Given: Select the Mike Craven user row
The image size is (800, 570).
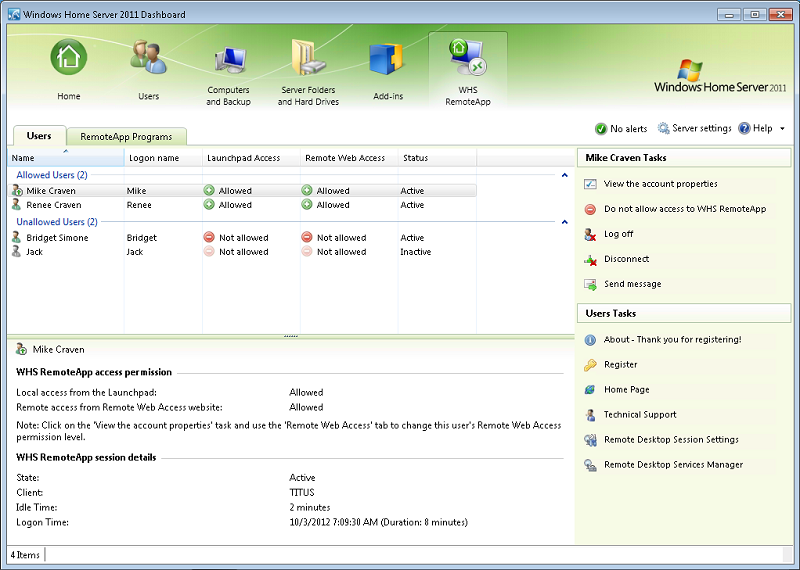Looking at the screenshot, I should 243,190.
